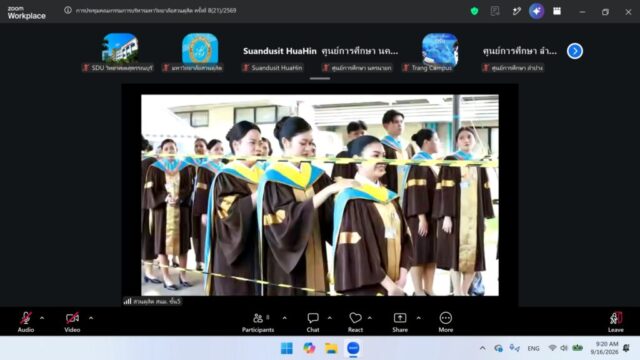Start camera with Video button
This screenshot has height=360, width=640.
pos(72,322)
